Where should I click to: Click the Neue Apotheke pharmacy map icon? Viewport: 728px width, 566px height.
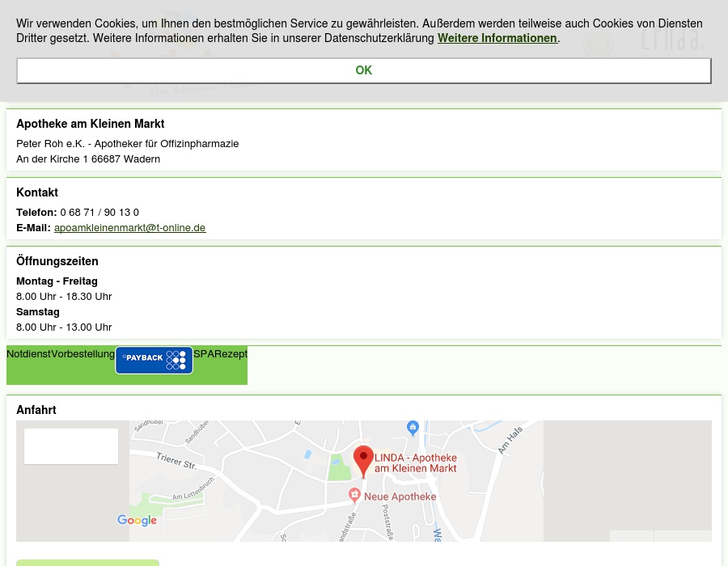tap(354, 494)
